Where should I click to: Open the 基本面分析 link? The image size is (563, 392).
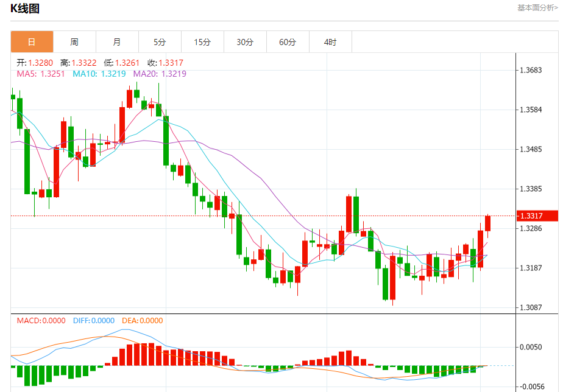point(537,8)
